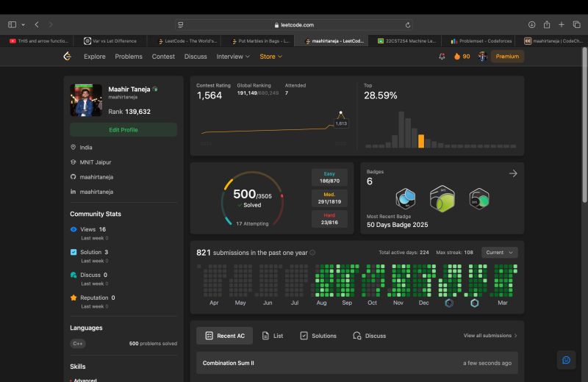Click the page vertical scrollbar
Image resolution: width=588 pixels, height=382 pixels.
click(584, 126)
